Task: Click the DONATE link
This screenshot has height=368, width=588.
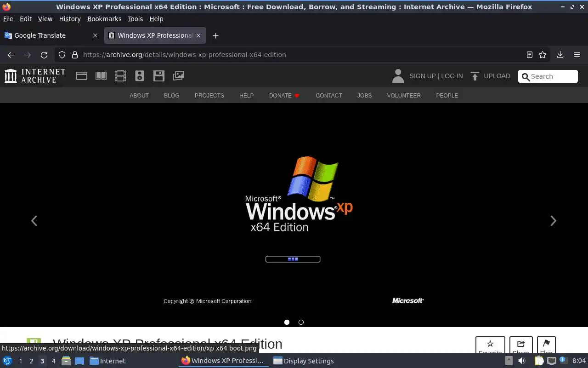Action: click(x=284, y=96)
